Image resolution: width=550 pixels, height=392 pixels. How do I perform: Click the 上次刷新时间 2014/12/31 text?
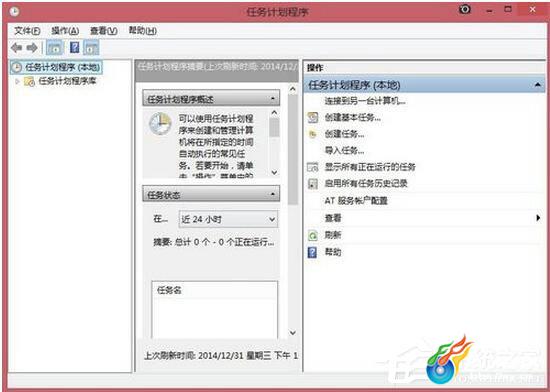(221, 356)
